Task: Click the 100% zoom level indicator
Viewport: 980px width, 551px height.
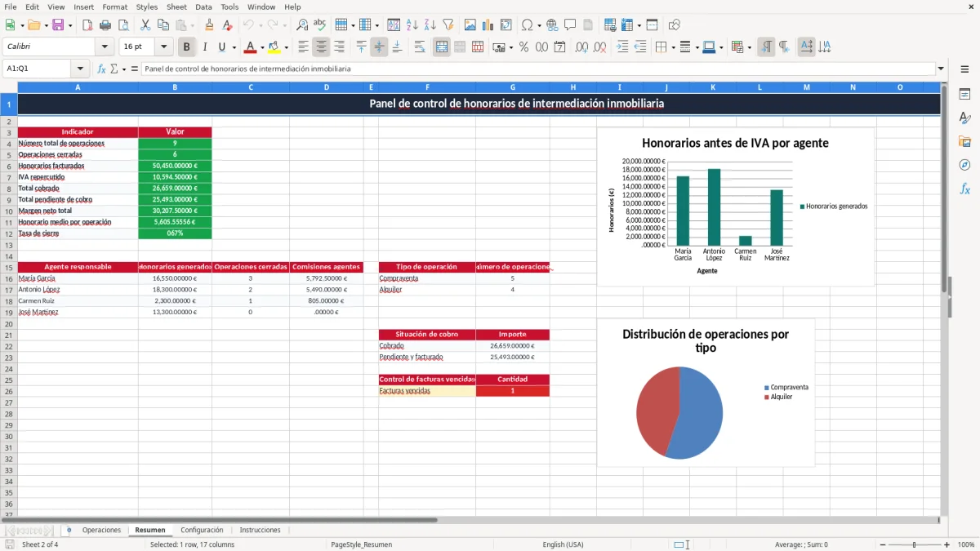Action: click(966, 544)
